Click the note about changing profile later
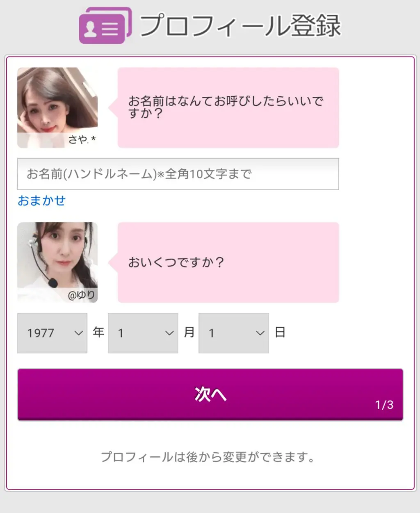The width and height of the screenshot is (420, 513). pos(208,457)
